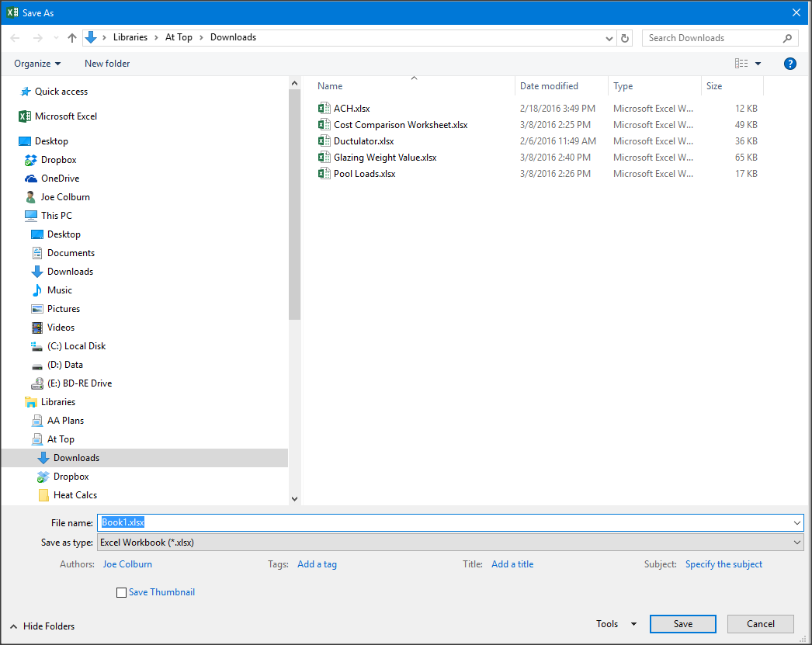Navigate up one folder level
The height and width of the screenshot is (645, 812).
71,37
